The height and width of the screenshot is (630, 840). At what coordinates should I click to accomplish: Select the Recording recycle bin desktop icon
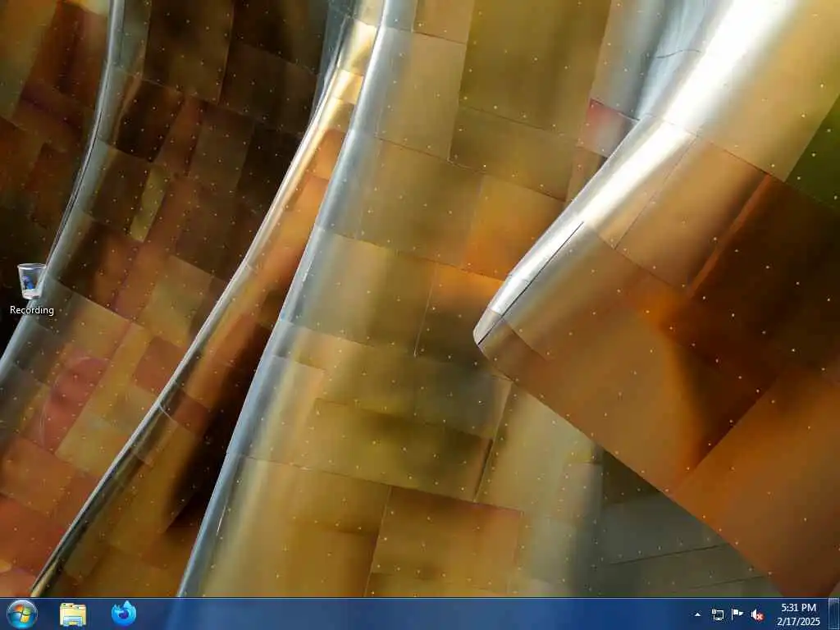click(31, 281)
